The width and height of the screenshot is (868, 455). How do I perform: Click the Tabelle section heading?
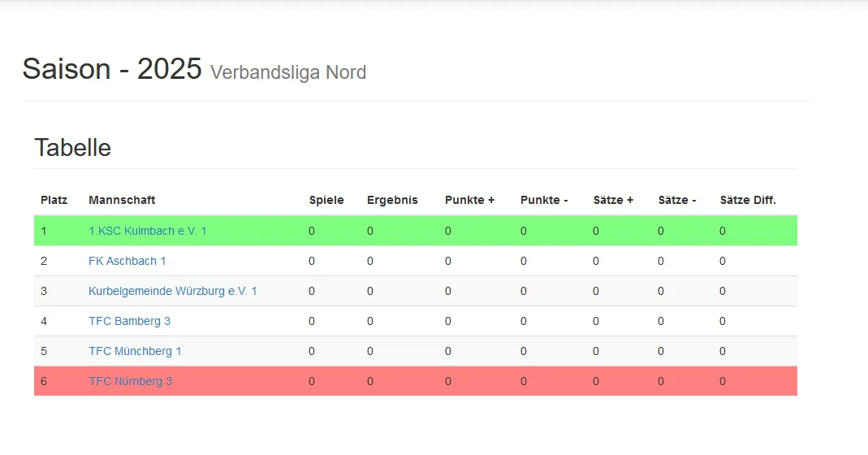click(x=72, y=148)
